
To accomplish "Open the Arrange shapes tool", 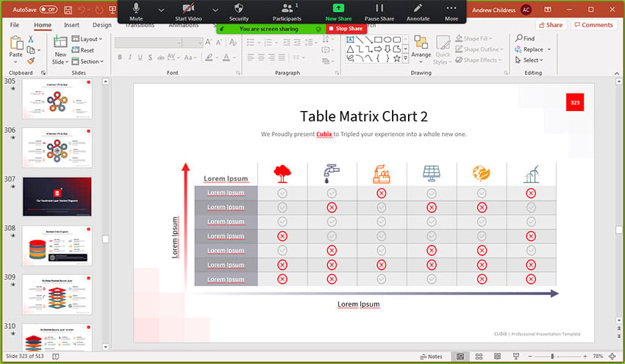I will (421, 49).
